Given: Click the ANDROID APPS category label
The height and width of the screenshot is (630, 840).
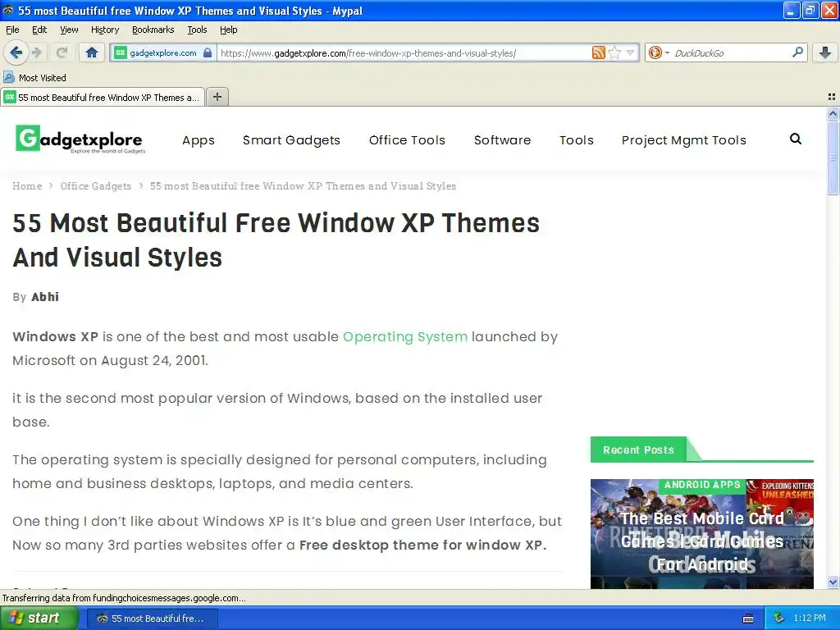Looking at the screenshot, I should point(702,485).
